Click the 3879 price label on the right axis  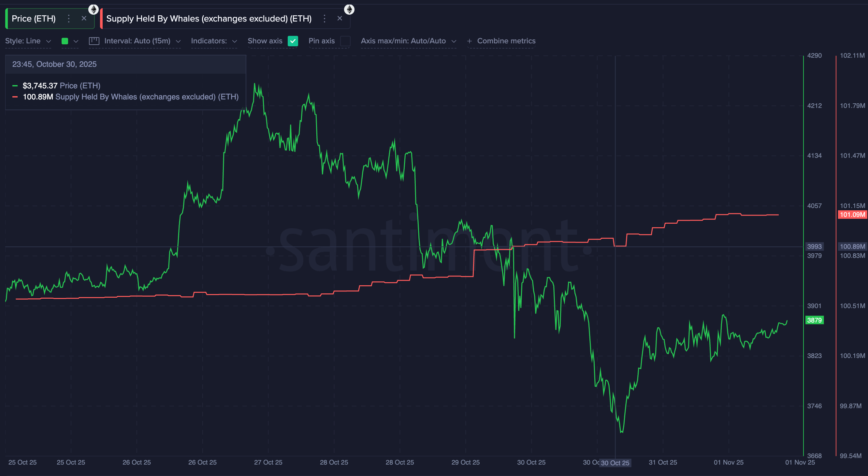pyautogui.click(x=815, y=320)
